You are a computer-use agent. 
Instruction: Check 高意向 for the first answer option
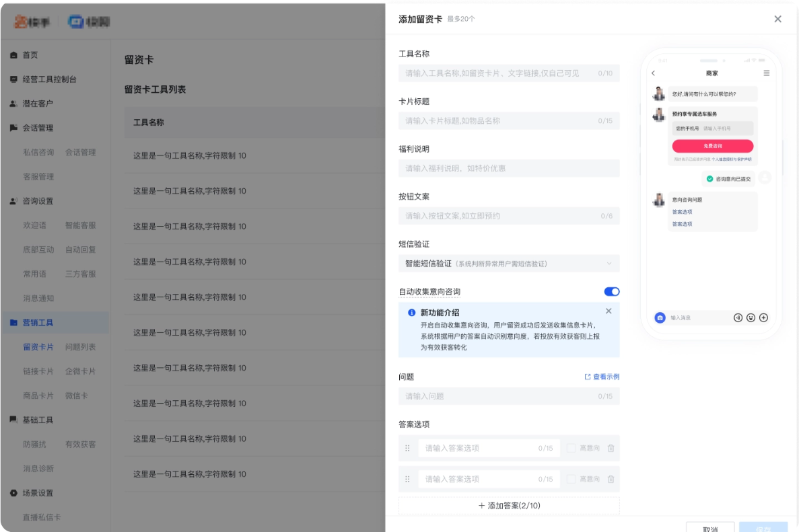click(x=571, y=447)
